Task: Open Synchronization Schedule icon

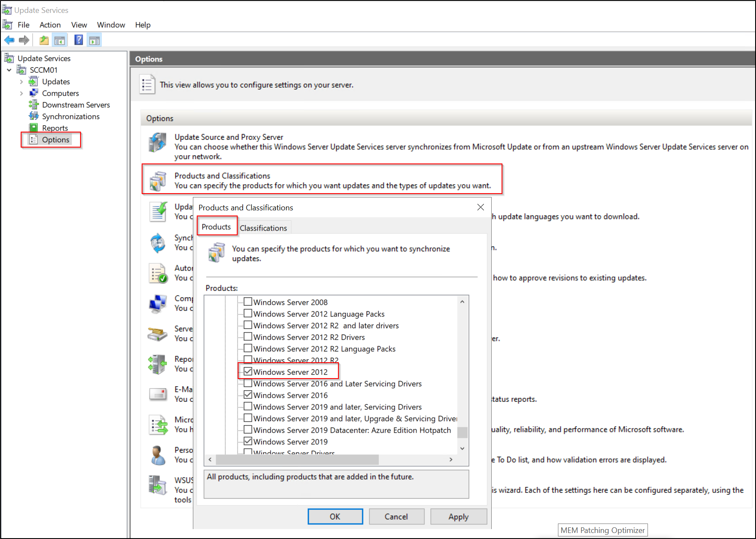Action: point(158,243)
